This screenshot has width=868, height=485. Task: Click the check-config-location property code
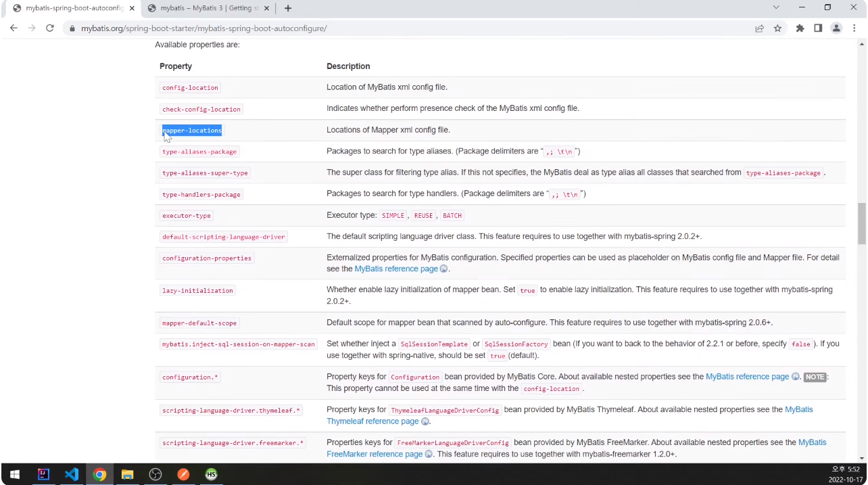click(201, 109)
